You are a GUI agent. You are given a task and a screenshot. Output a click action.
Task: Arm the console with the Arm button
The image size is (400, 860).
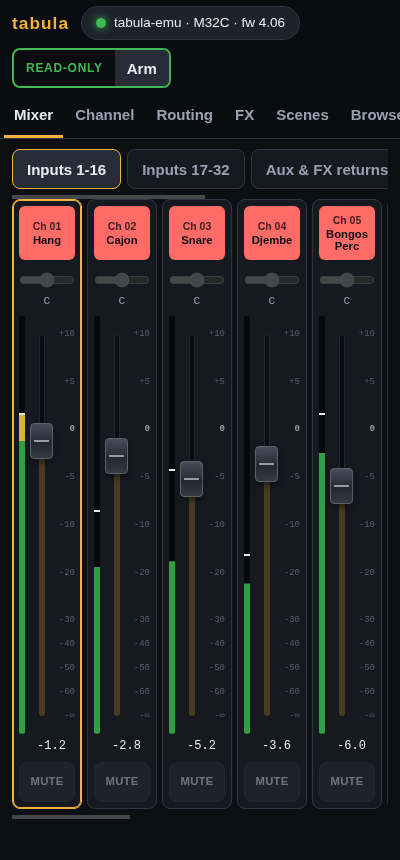point(142,69)
